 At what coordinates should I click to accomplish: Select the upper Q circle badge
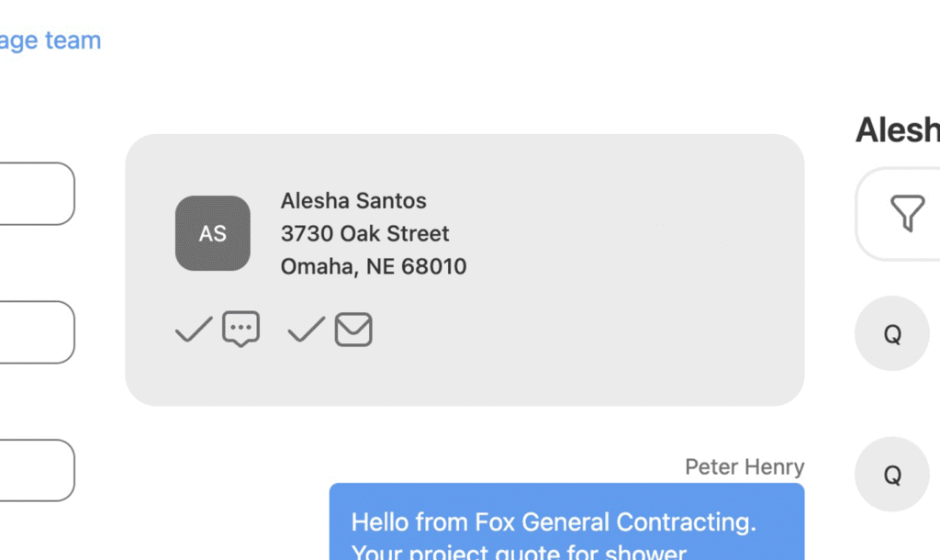pyautogui.click(x=892, y=334)
